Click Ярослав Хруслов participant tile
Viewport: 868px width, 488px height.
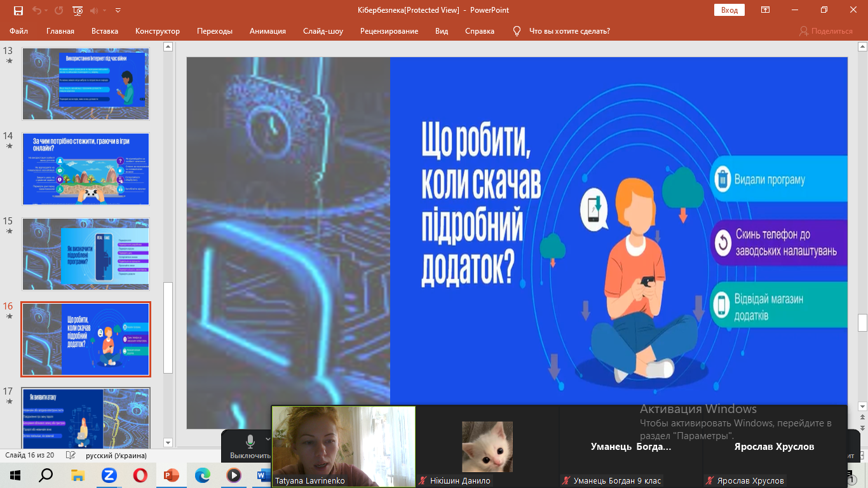tap(775, 446)
